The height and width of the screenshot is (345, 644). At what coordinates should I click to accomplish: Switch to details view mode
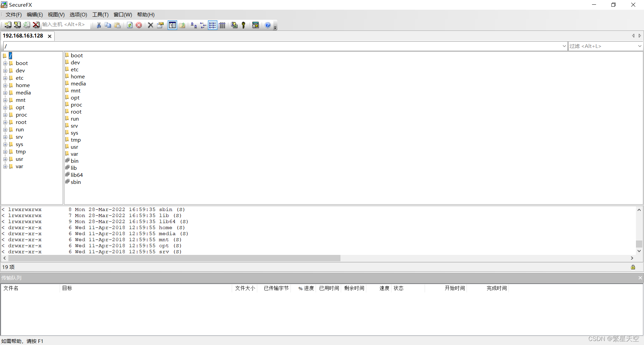[222, 25]
